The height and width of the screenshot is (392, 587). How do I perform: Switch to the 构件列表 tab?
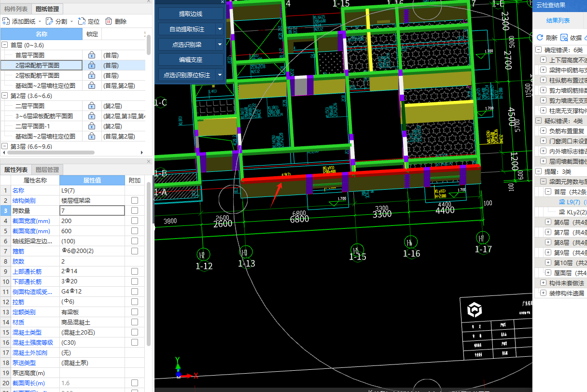point(16,9)
